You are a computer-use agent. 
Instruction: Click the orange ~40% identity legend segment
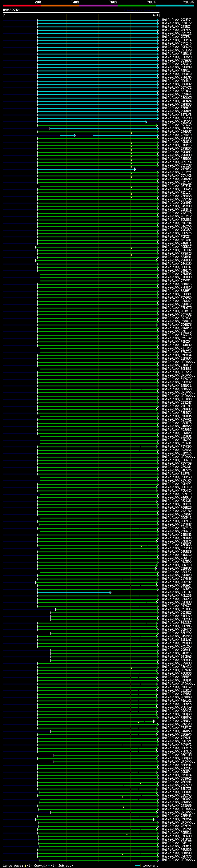coord(60,6)
